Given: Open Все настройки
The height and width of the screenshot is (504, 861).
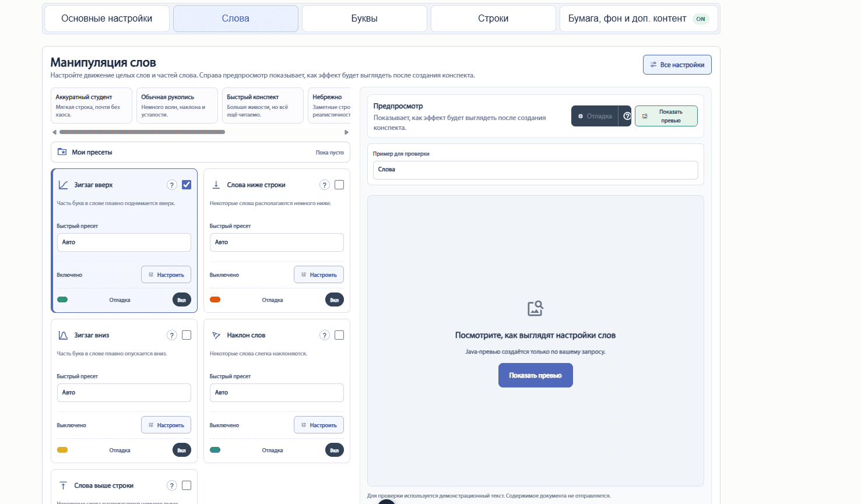Looking at the screenshot, I should 677,65.
